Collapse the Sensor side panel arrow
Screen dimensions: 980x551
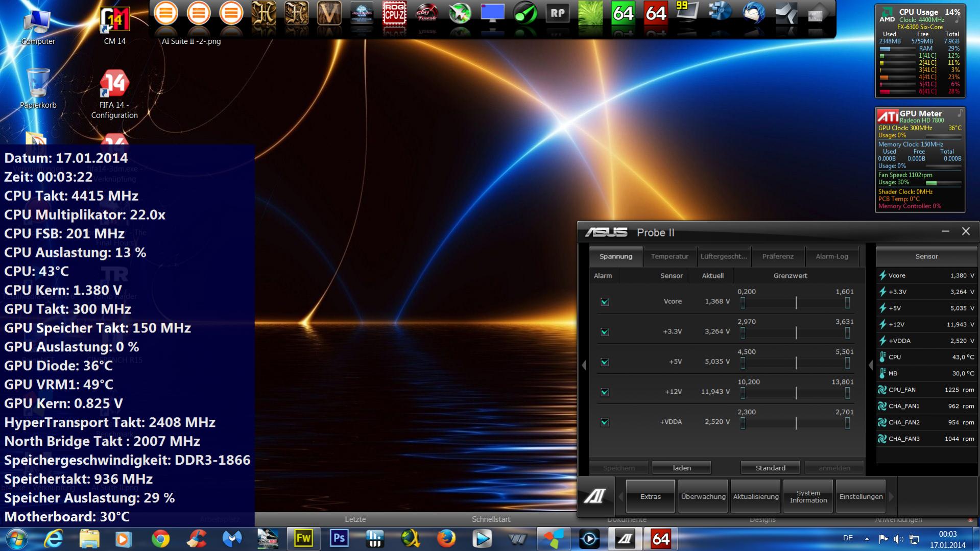tap(871, 365)
